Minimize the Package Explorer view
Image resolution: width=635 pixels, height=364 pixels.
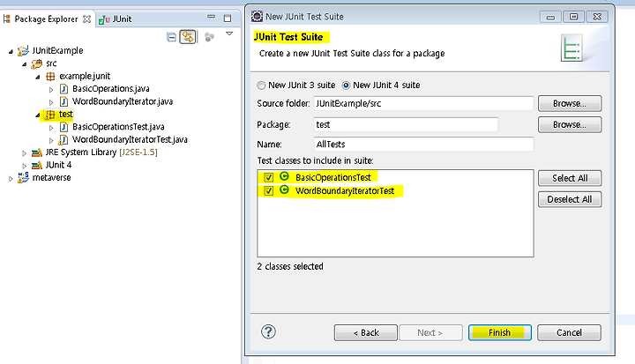point(211,17)
